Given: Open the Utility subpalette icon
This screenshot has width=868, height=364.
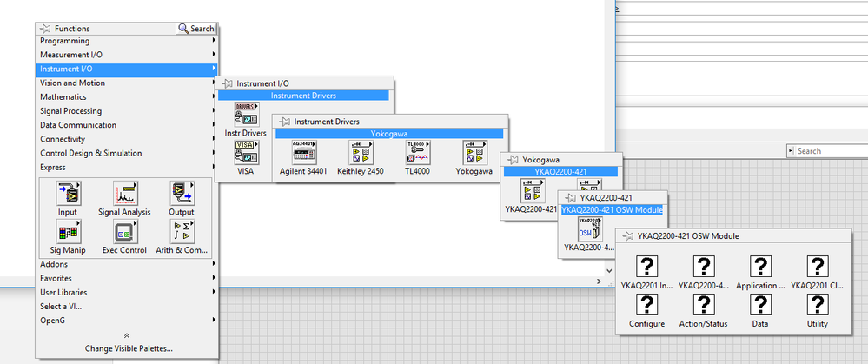Looking at the screenshot, I should click(818, 305).
